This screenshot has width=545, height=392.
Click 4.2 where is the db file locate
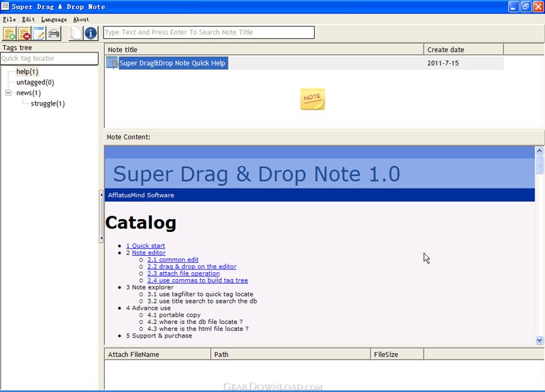coord(195,322)
